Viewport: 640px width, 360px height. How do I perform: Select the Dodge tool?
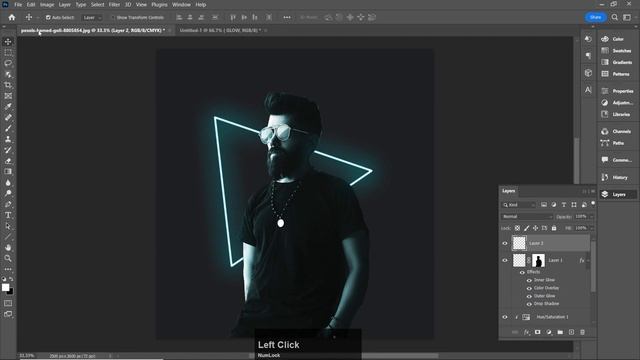(8, 193)
